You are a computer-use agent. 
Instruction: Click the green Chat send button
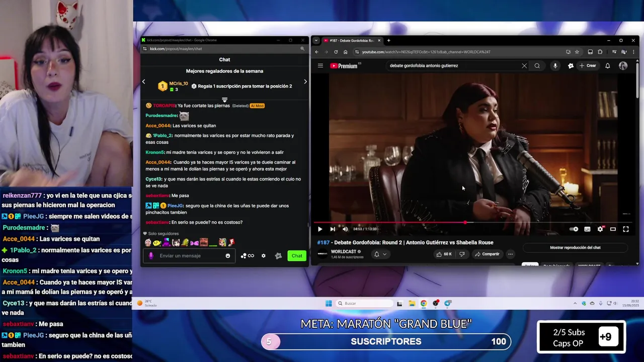(297, 256)
